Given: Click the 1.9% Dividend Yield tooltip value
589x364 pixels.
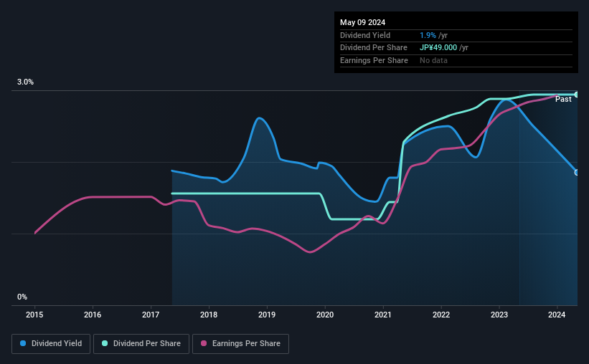Looking at the screenshot, I should pyautogui.click(x=428, y=35).
